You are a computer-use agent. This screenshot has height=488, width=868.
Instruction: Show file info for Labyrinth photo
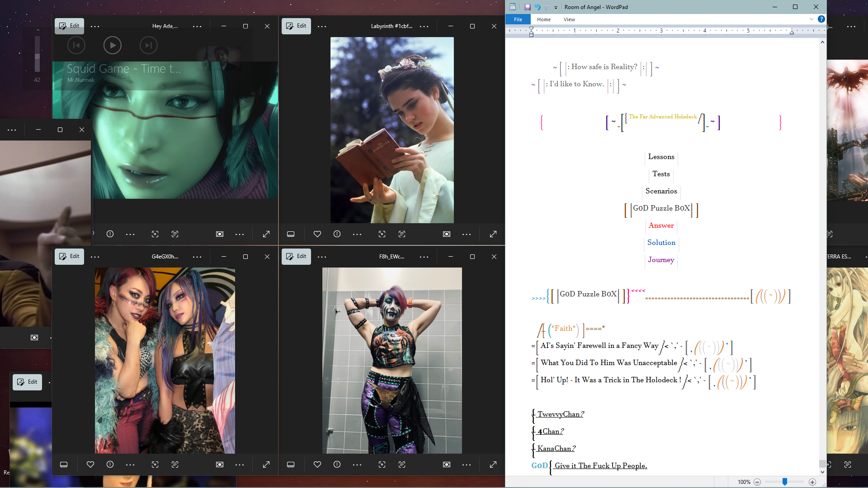pyautogui.click(x=337, y=234)
